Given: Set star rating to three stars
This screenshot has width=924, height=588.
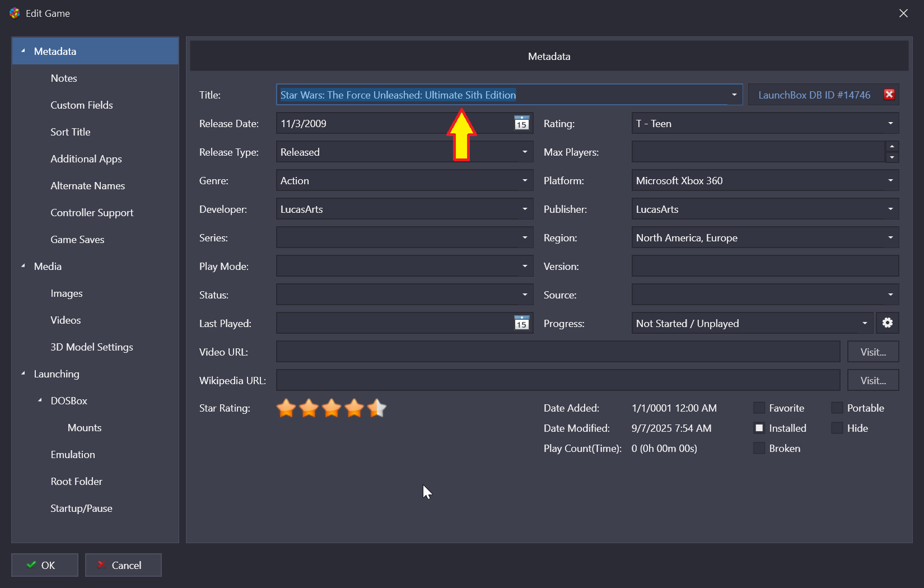Looking at the screenshot, I should (x=332, y=408).
